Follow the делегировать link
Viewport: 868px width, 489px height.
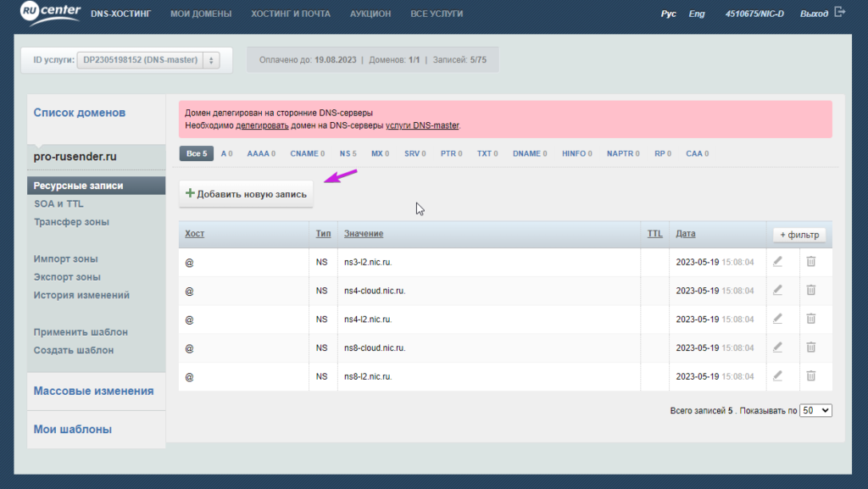(x=263, y=125)
